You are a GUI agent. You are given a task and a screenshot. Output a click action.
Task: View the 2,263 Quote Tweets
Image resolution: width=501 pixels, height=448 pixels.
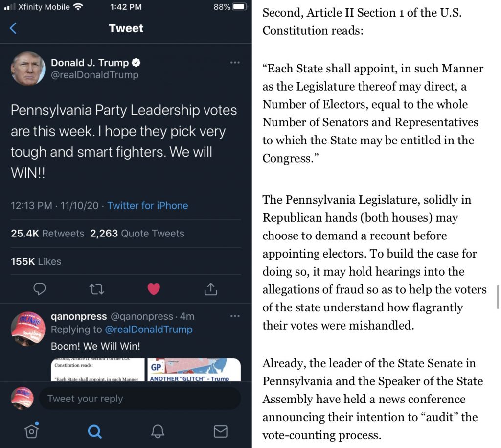[137, 234]
